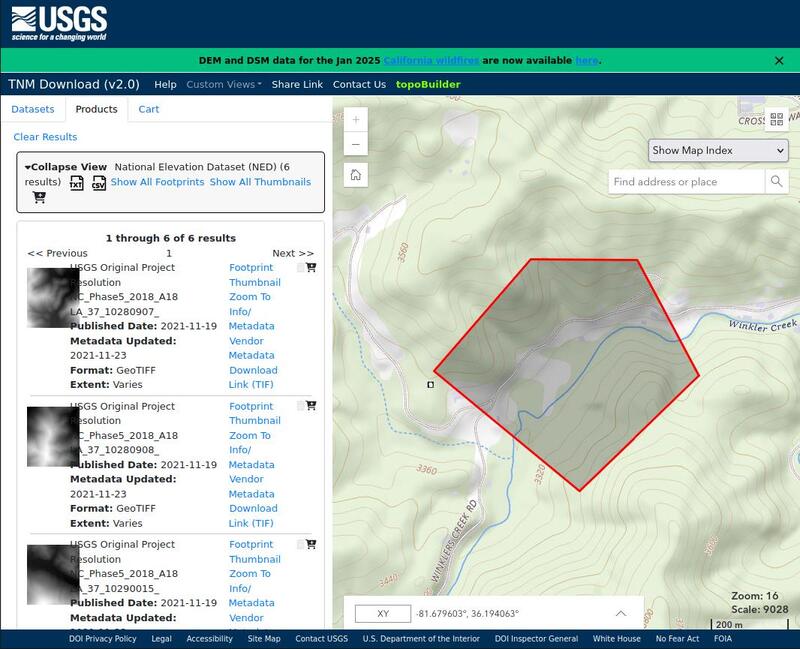Viewport: 800px width, 649px height.
Task: Open Vendor Metadata for LA_37_10280908 result
Action: pos(251,486)
